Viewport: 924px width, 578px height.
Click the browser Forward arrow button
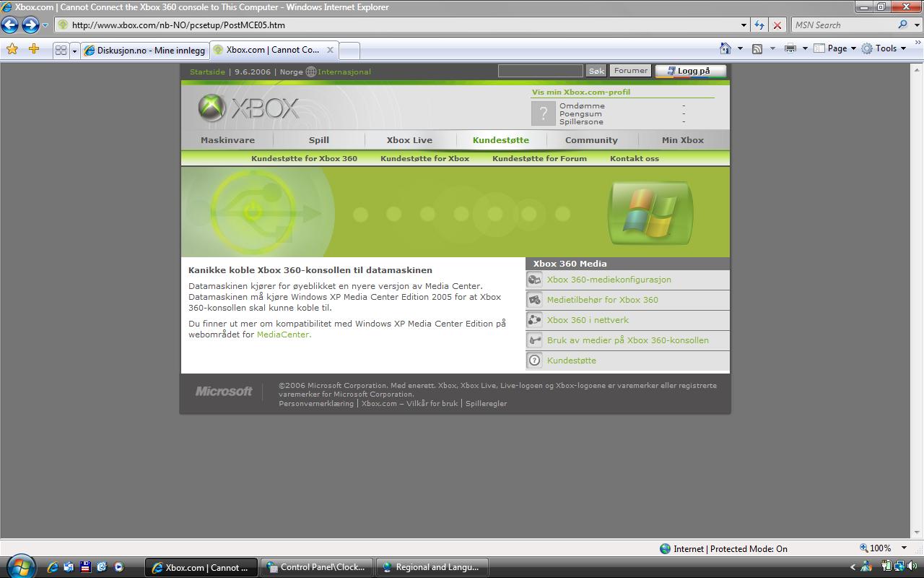click(x=30, y=25)
